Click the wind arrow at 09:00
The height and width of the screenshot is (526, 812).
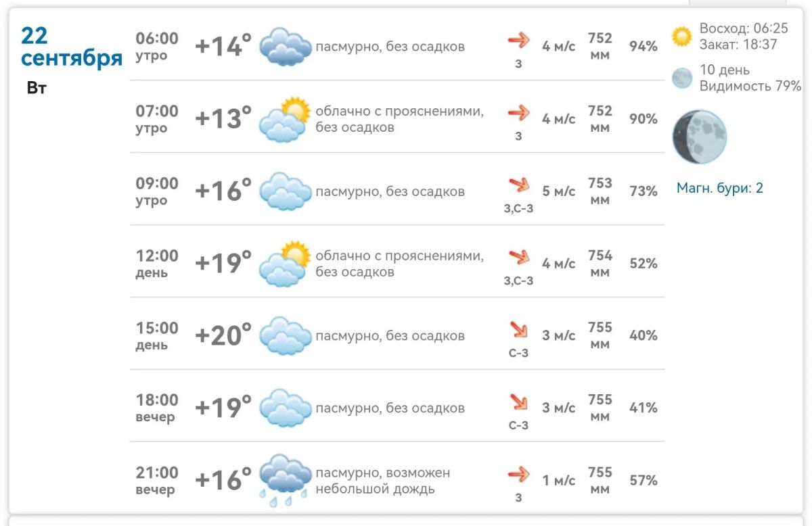click(x=519, y=185)
